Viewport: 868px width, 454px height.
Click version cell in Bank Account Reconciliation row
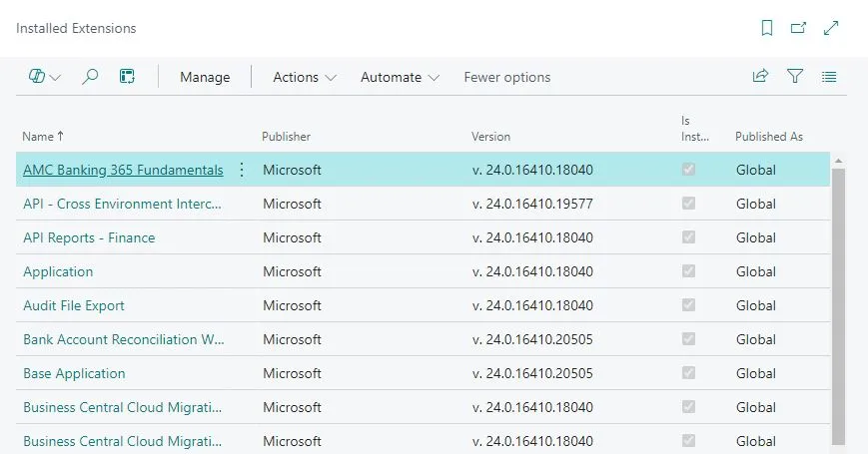coord(532,339)
